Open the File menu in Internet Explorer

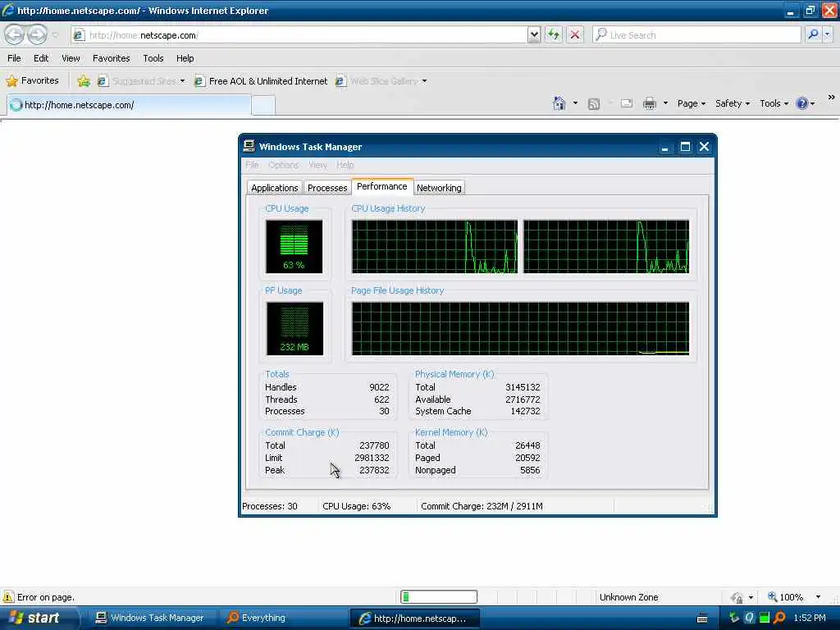pos(14,58)
